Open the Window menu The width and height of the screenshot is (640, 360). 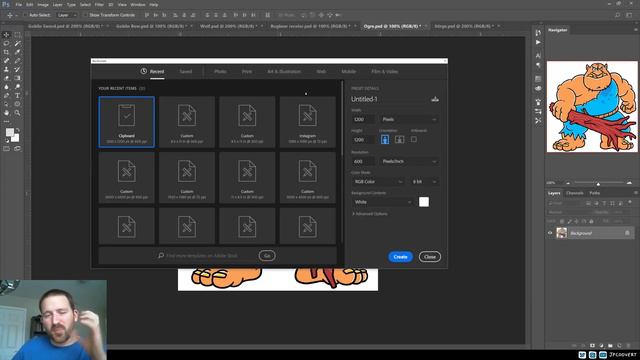[138, 4]
